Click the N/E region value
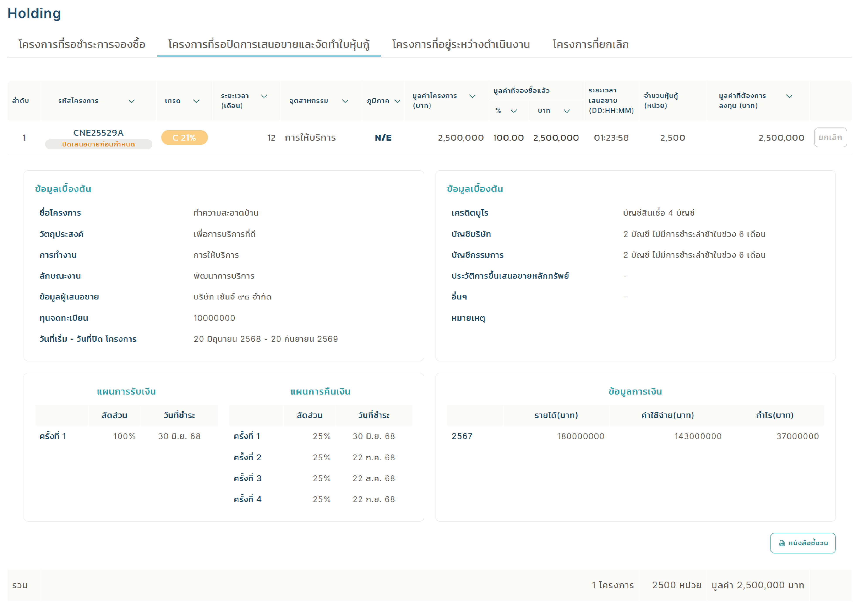This screenshot has height=616, width=859. (x=383, y=138)
